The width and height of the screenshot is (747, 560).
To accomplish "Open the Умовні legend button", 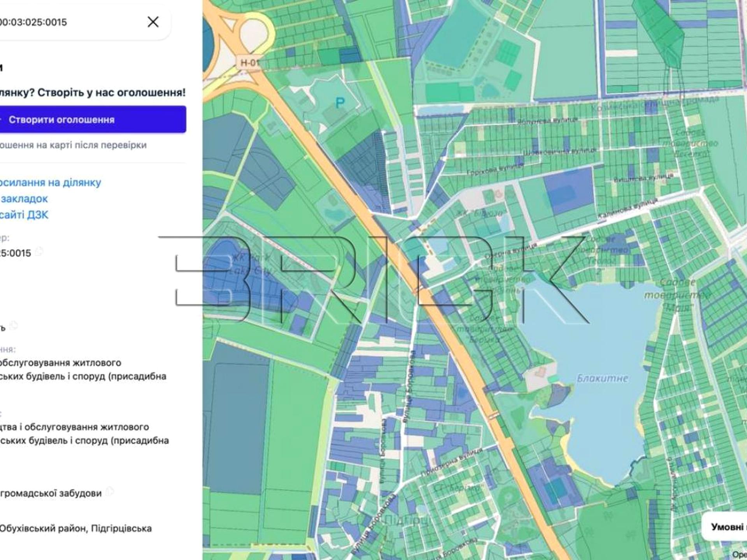I will (725, 527).
